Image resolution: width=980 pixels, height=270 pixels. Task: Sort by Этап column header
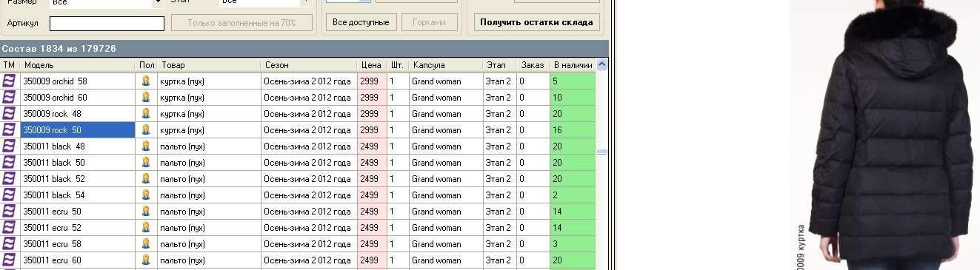tap(500, 65)
